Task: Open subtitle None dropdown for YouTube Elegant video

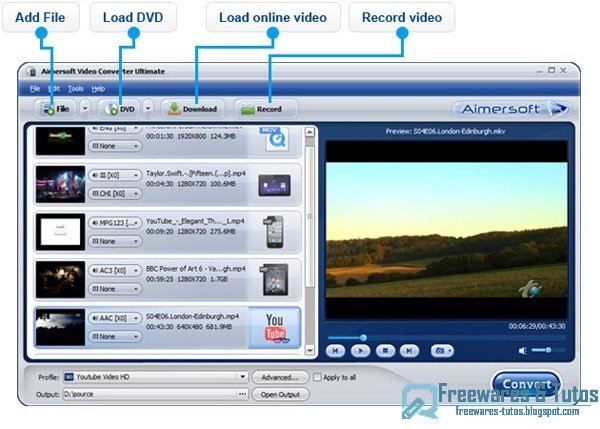Action: tap(115, 241)
